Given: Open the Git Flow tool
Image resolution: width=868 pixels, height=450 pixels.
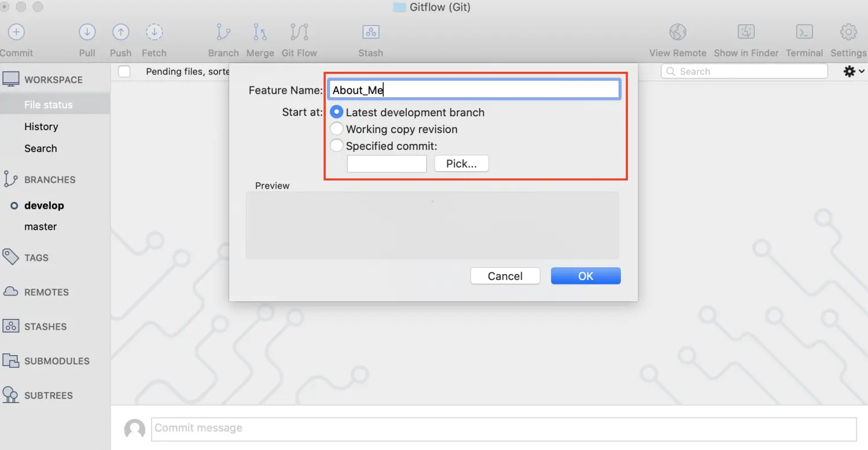Looking at the screenshot, I should coord(299,32).
